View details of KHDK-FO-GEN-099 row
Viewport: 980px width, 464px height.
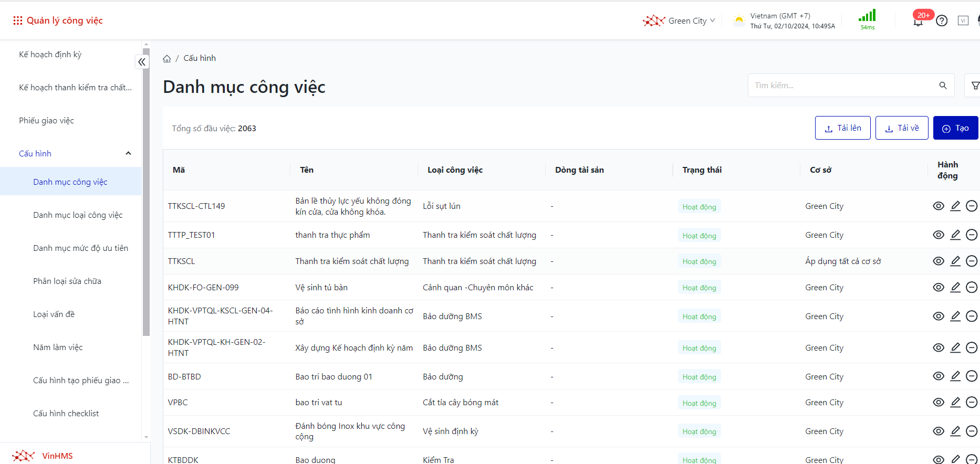click(938, 287)
